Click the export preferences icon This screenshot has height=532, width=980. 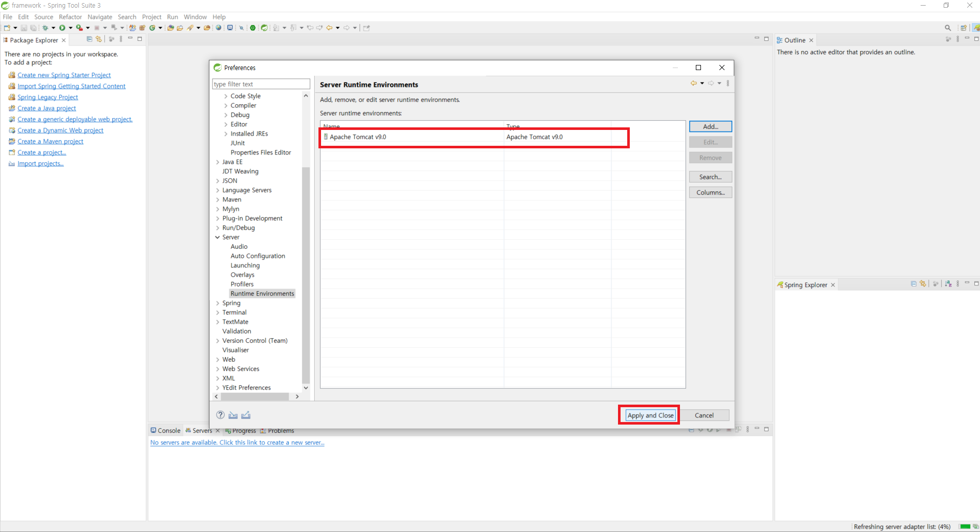pos(246,415)
